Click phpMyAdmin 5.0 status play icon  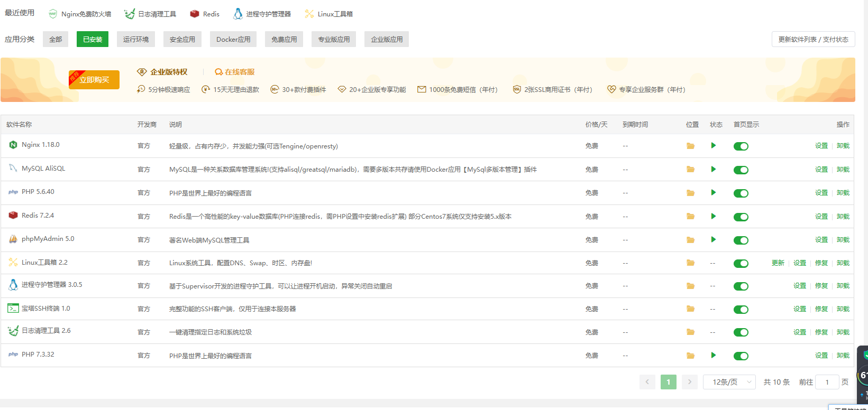(x=714, y=239)
